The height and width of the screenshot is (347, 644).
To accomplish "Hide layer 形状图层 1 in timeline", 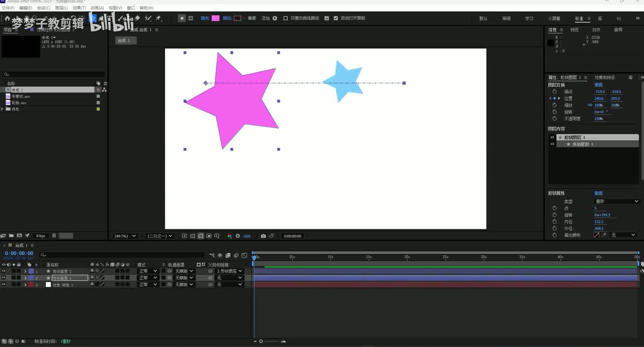I will coord(4,278).
